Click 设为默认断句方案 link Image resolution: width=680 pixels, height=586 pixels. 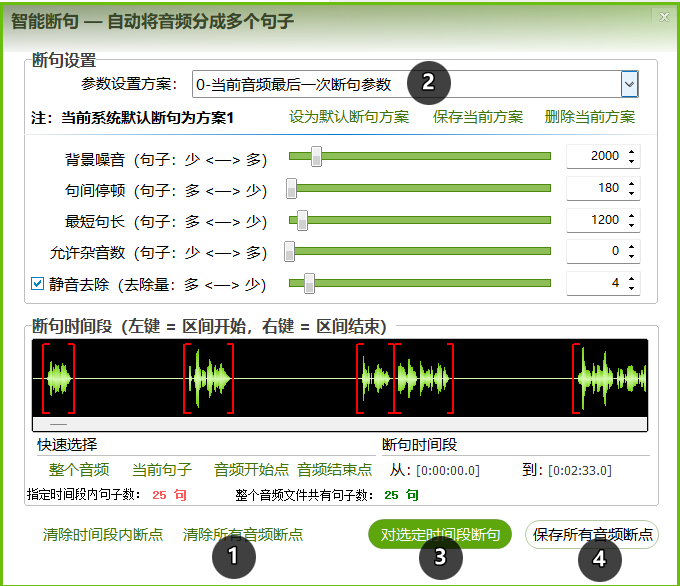point(349,117)
